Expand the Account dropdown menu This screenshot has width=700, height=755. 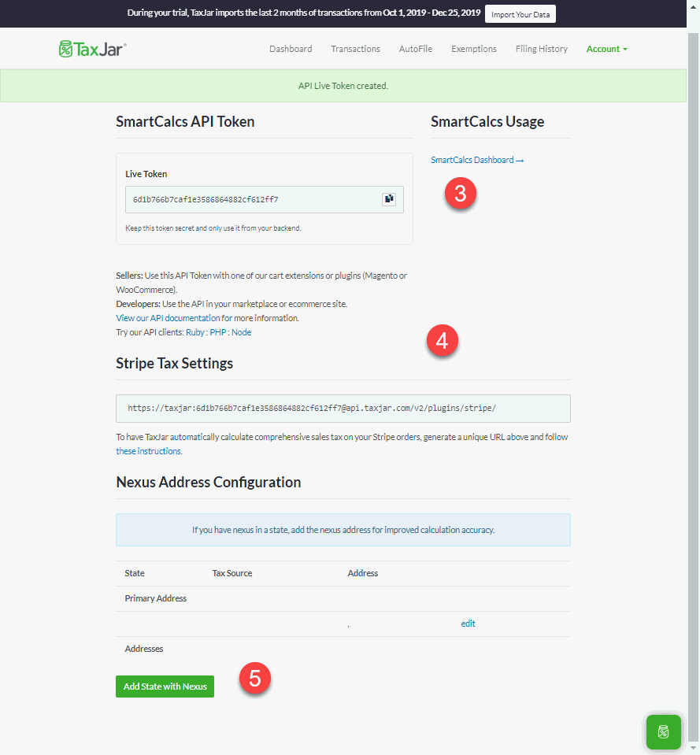pyautogui.click(x=606, y=49)
